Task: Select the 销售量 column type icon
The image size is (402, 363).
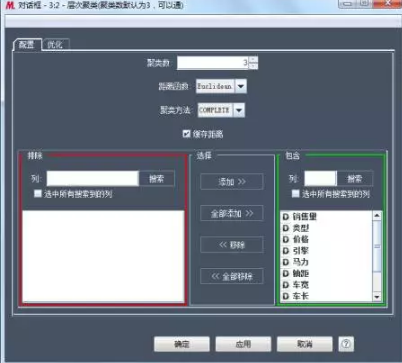Action: point(286,217)
